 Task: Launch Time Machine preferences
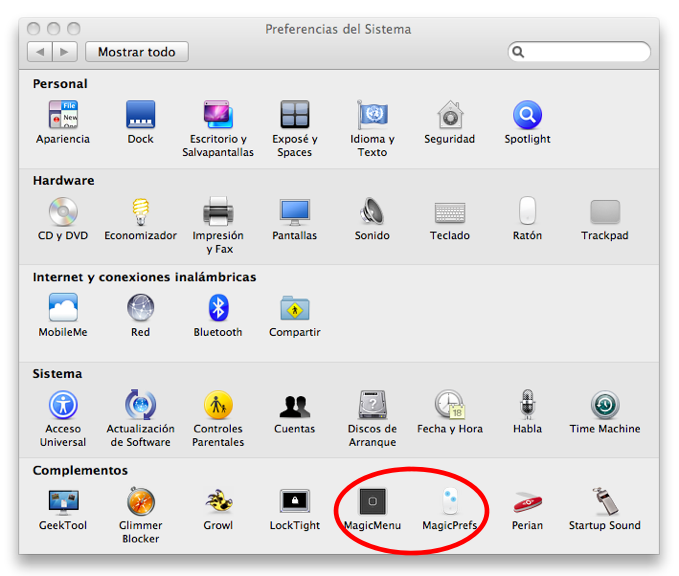tap(604, 405)
